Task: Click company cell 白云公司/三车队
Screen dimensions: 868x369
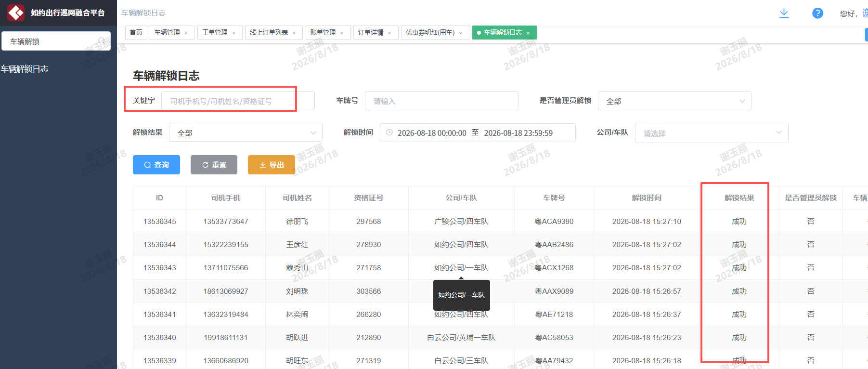Action: tap(461, 361)
